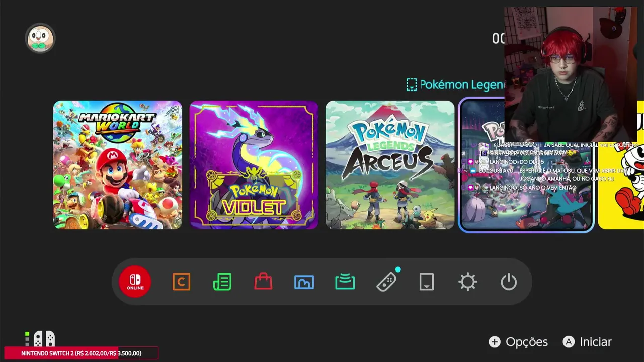Image resolution: width=644 pixels, height=362 pixels.
Task: Select the Pokémon Violet game tile
Action: click(x=254, y=165)
